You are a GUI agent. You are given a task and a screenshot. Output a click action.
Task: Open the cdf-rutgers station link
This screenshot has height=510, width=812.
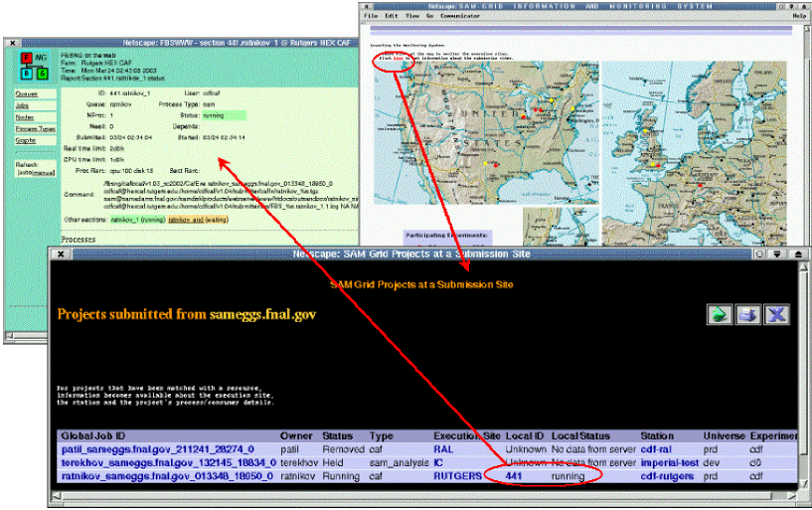coord(667,476)
